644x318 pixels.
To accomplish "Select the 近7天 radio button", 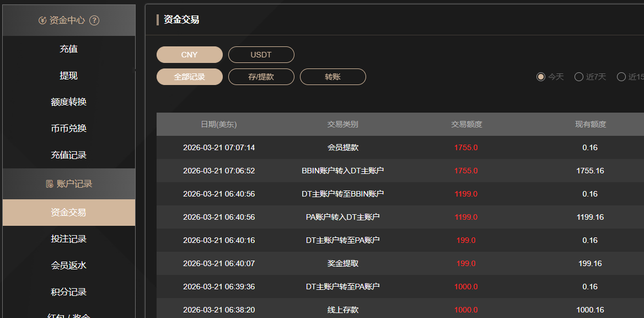I will click(579, 77).
